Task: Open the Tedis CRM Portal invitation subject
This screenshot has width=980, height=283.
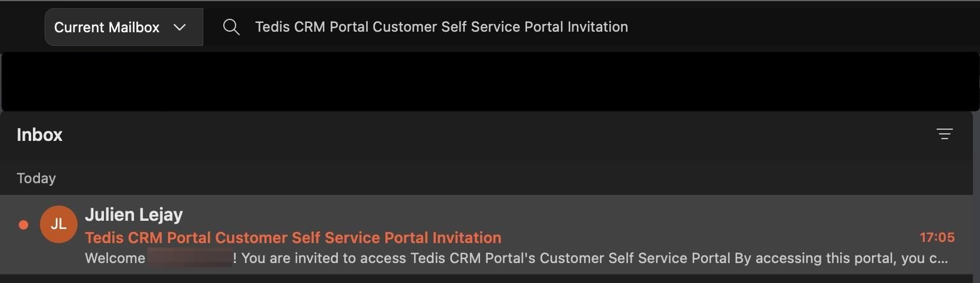Action: [x=293, y=238]
